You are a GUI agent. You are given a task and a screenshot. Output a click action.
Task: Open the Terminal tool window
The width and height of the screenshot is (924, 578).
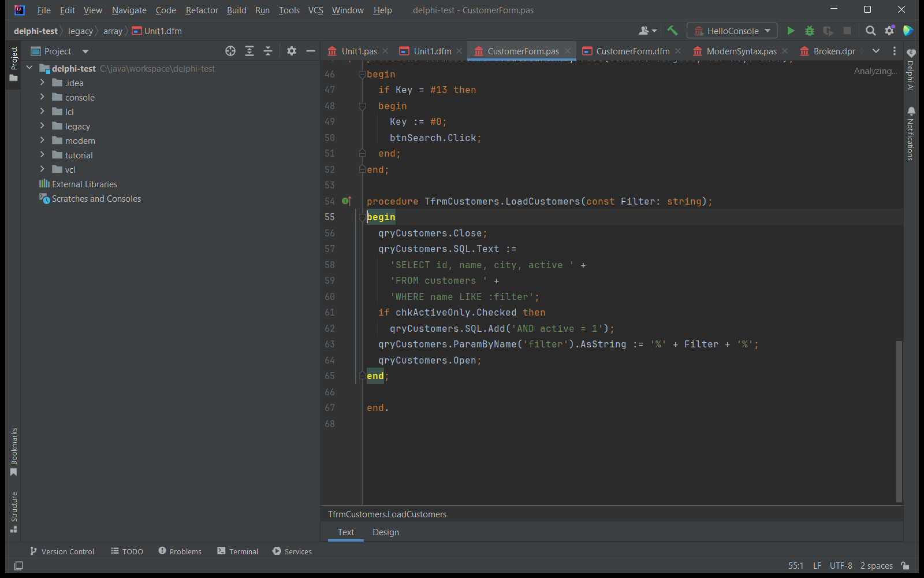click(238, 551)
